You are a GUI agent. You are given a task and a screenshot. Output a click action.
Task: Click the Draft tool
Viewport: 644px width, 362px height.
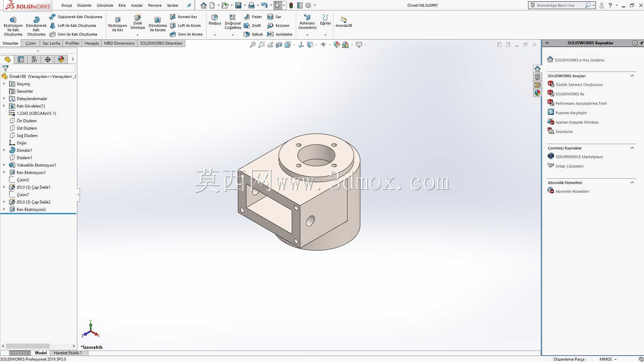click(x=252, y=26)
